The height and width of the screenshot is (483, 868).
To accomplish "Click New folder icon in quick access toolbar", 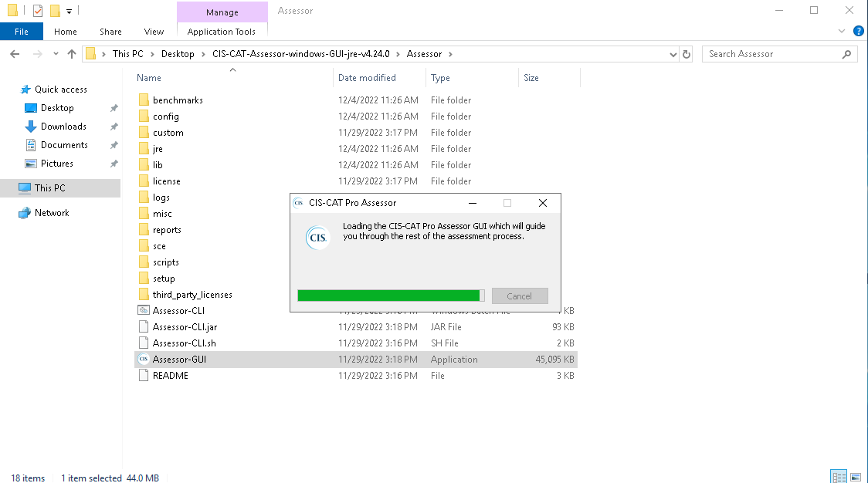I will 55,11.
